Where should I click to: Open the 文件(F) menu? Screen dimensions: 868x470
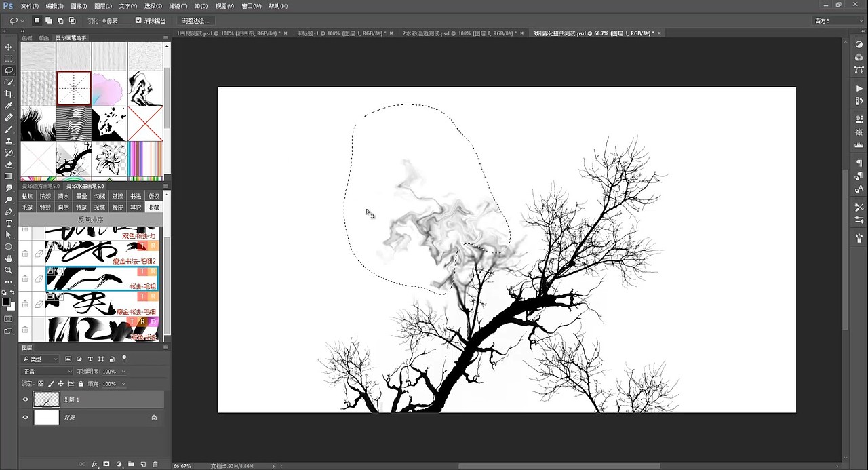[31, 6]
